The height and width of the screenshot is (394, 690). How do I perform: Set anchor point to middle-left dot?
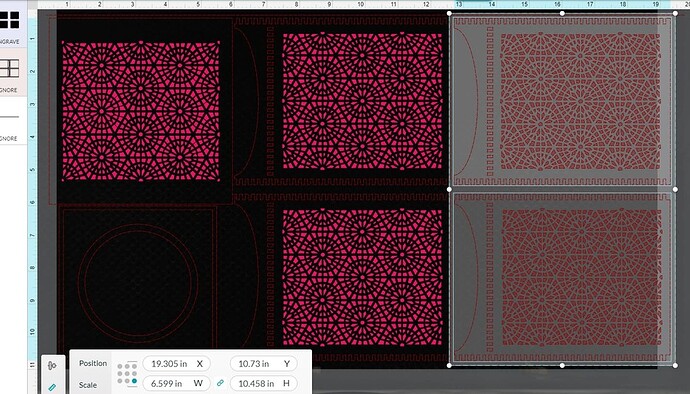[x=120, y=374]
